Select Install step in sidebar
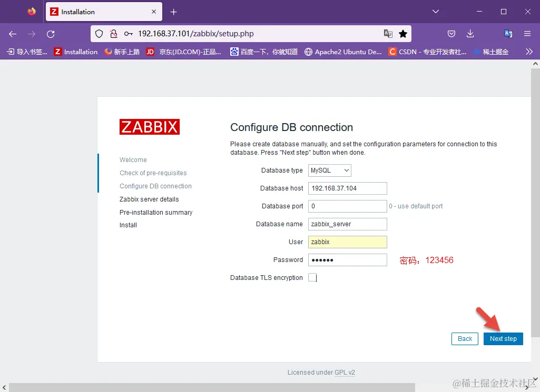Viewport: 540px width, 392px height. 128,225
